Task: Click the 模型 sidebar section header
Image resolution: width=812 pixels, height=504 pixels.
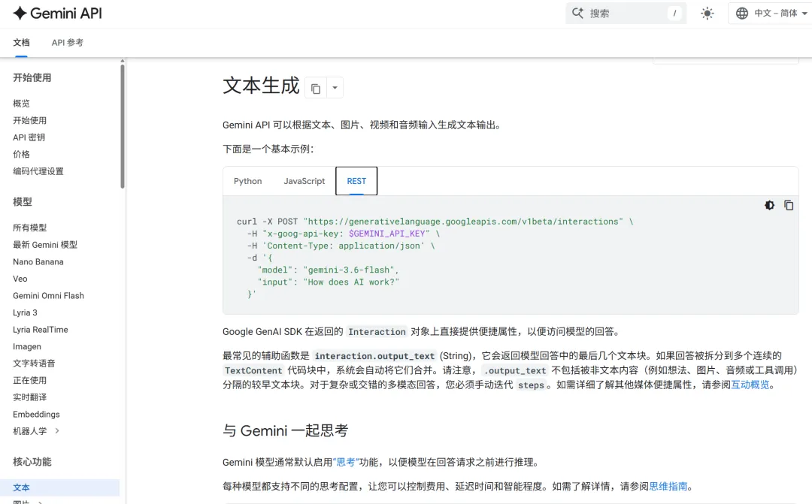Action: click(23, 202)
